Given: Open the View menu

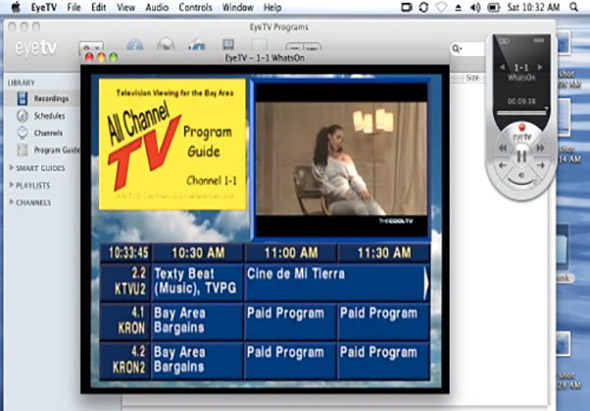Looking at the screenshot, I should point(126,8).
